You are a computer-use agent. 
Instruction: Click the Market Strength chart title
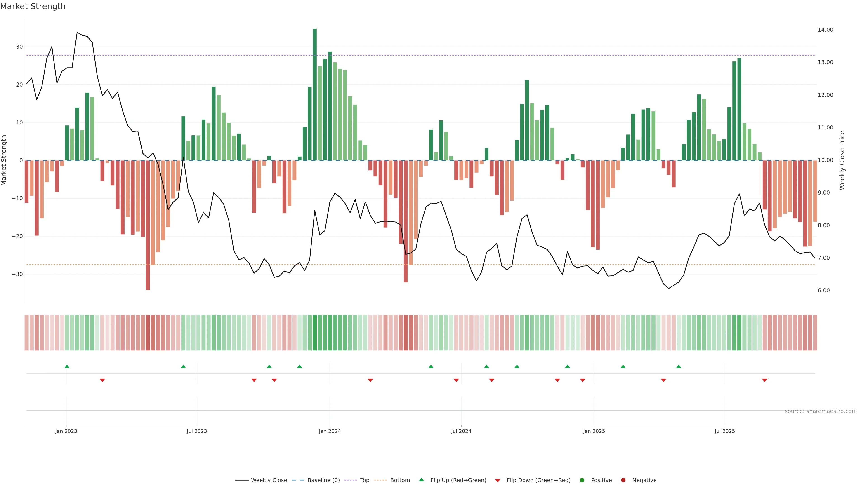[x=33, y=6]
